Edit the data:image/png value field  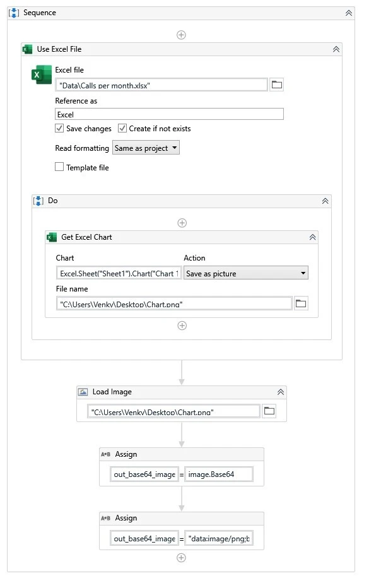(219, 539)
